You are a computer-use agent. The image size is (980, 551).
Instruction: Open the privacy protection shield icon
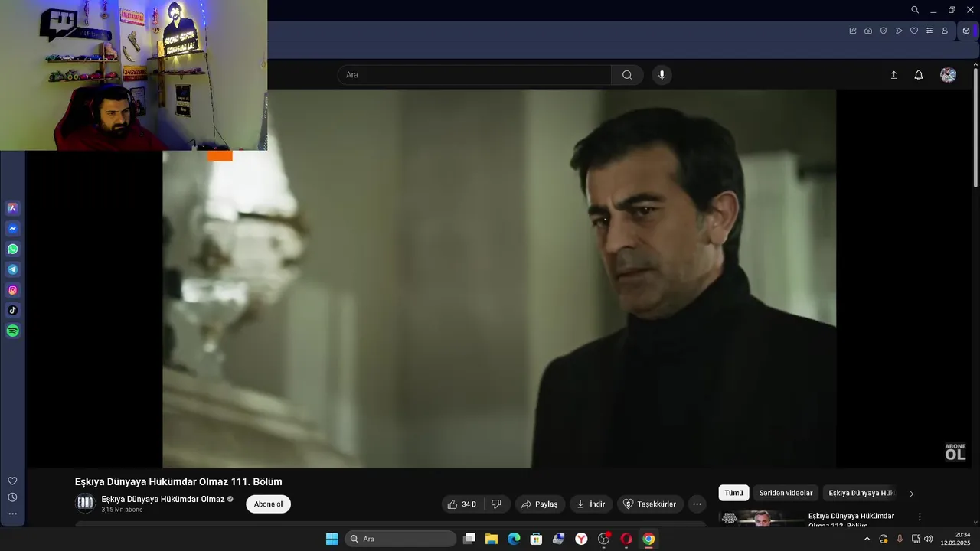pyautogui.click(x=884, y=31)
